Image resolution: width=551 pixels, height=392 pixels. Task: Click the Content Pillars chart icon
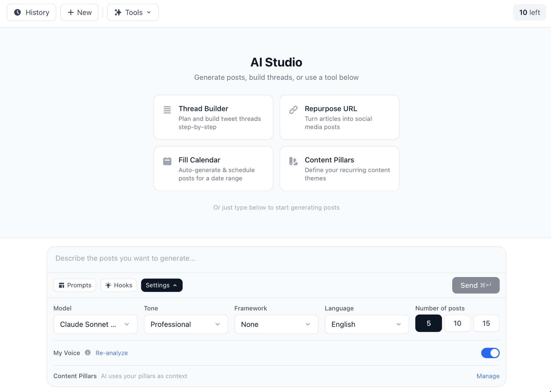293,161
